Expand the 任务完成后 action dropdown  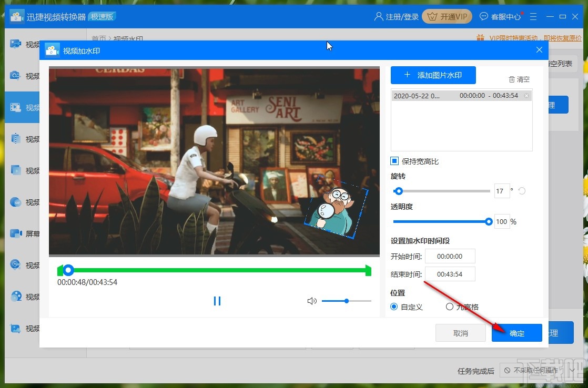coord(572,371)
